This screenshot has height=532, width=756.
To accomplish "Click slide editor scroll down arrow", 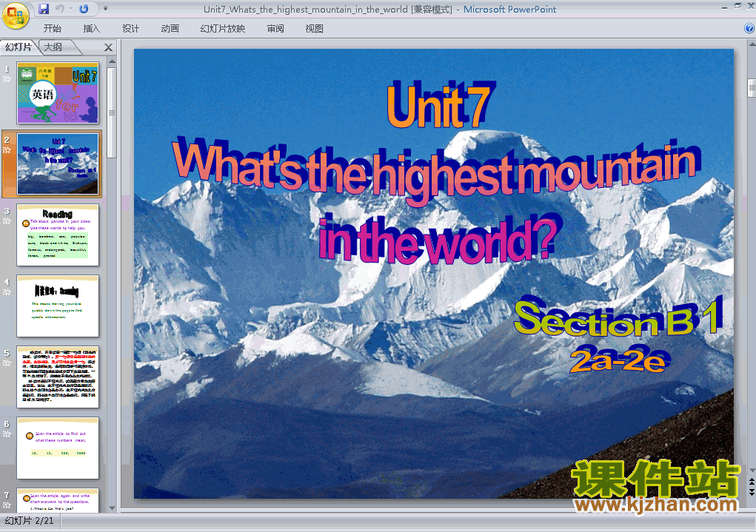I will pyautogui.click(x=752, y=471).
